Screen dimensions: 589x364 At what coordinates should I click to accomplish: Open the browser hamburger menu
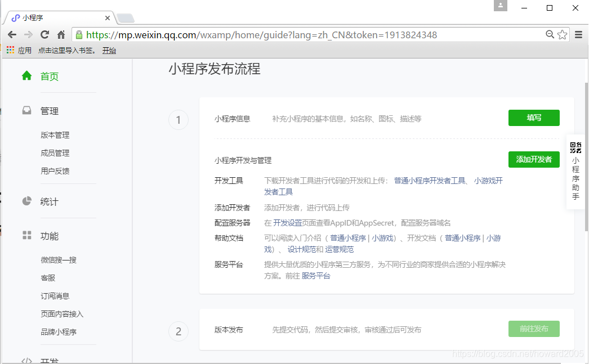[578, 35]
